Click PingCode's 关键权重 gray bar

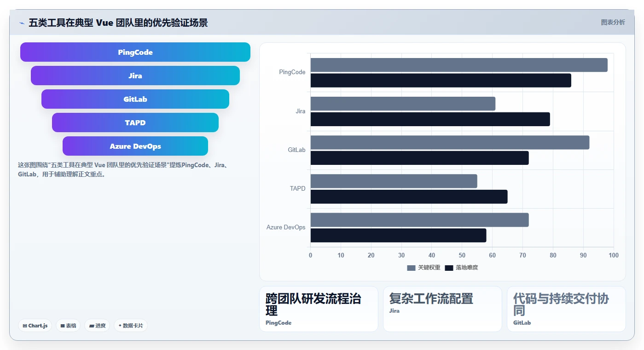[x=459, y=65]
